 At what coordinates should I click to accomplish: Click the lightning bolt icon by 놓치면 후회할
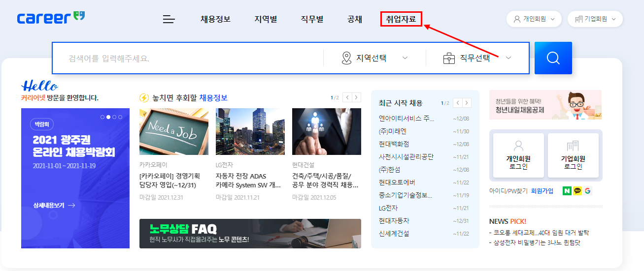144,98
